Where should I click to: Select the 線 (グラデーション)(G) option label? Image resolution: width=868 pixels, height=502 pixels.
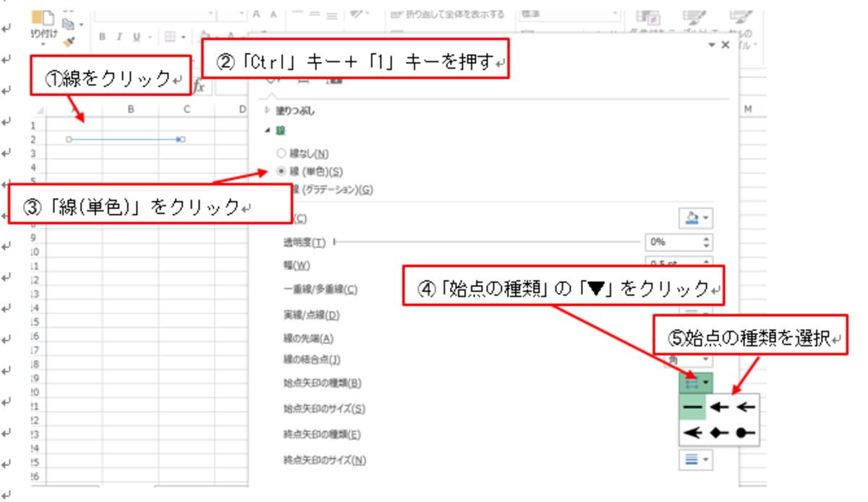point(334,190)
